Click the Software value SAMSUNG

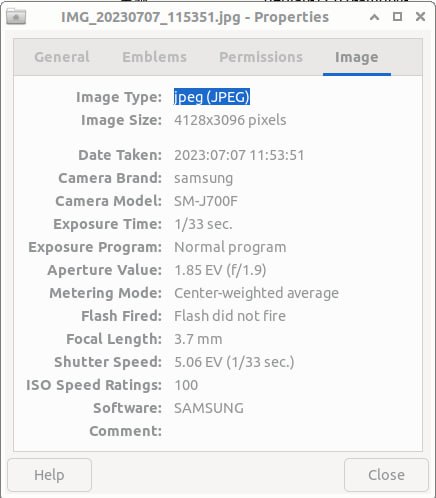209,408
